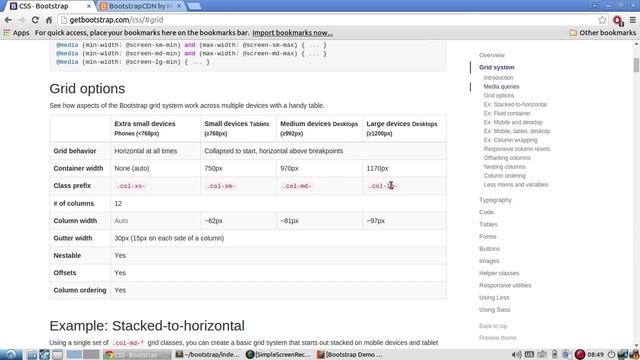Close the CSS - Bootstrap tab
Image resolution: width=640 pixels, height=360 pixels.
[x=89, y=6]
